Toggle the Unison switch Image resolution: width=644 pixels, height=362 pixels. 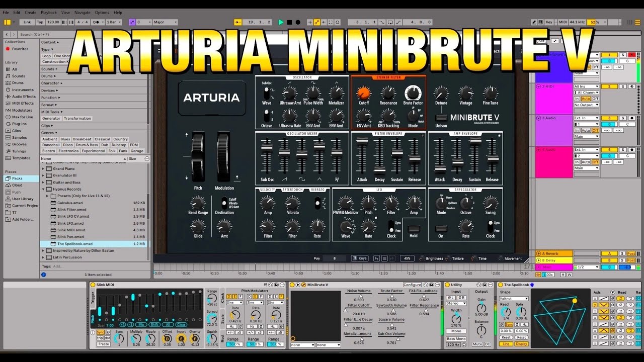pos(441,118)
